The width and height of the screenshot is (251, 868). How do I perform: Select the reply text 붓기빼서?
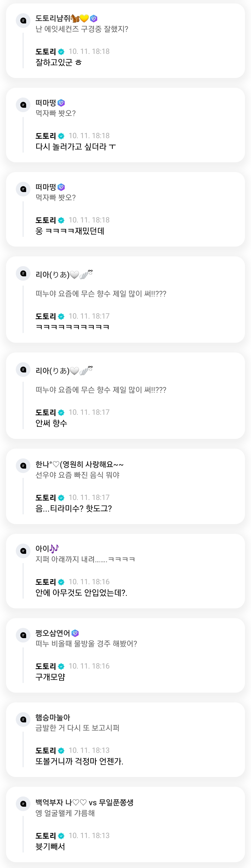(x=50, y=846)
